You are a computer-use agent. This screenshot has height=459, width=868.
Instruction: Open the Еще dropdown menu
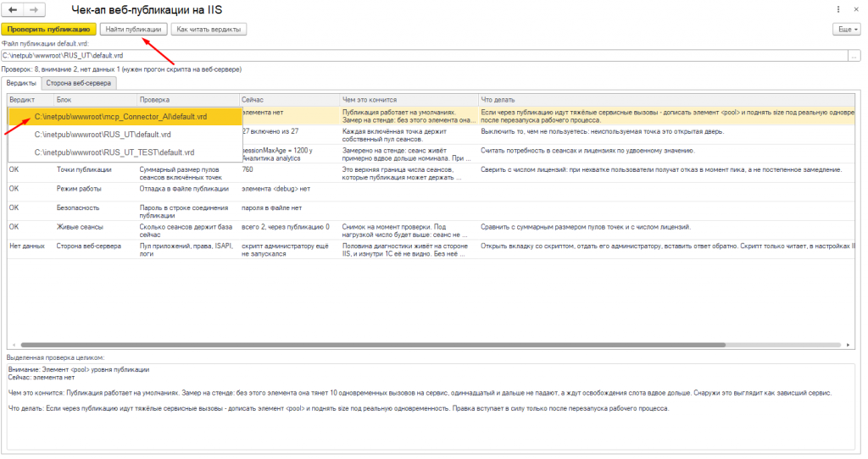(847, 30)
